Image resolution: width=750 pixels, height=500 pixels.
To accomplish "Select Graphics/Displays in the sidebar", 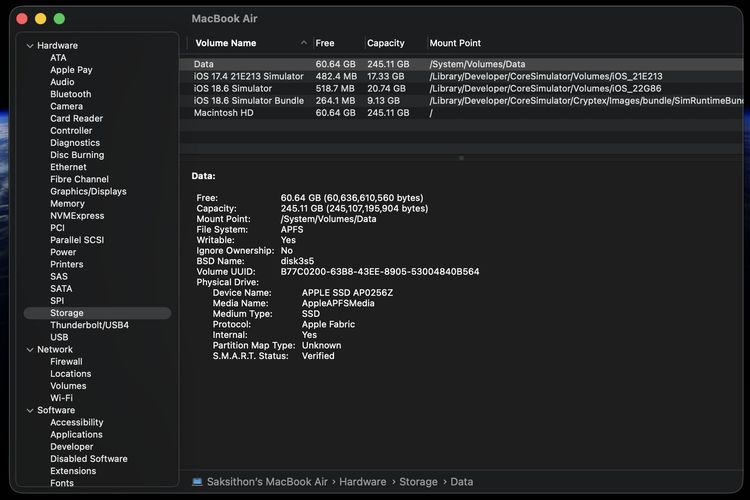I will [x=88, y=191].
